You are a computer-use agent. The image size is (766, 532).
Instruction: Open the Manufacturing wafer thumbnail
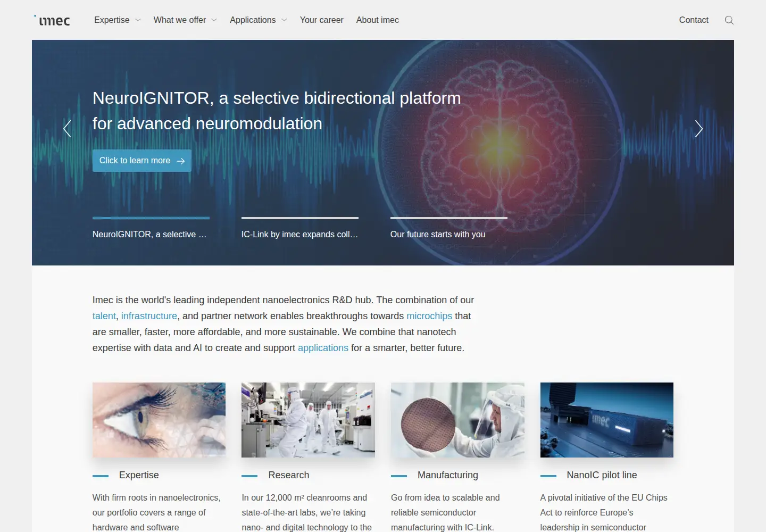click(457, 420)
